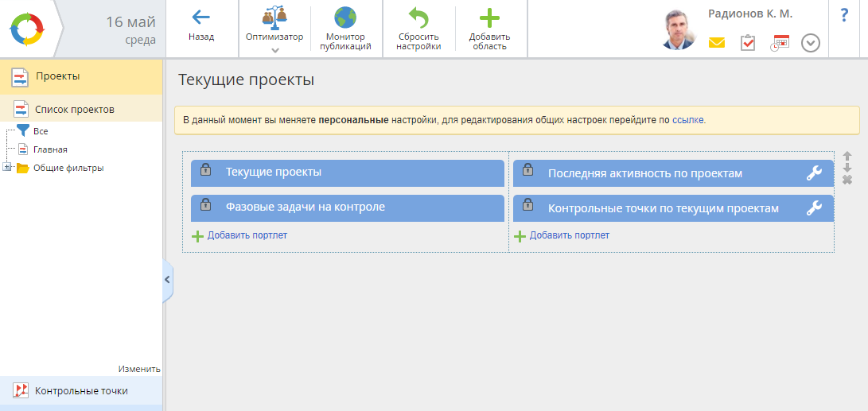This screenshot has height=411, width=868.
Task: Expand the Оптимизатор dropdown chevron
Action: (275, 51)
